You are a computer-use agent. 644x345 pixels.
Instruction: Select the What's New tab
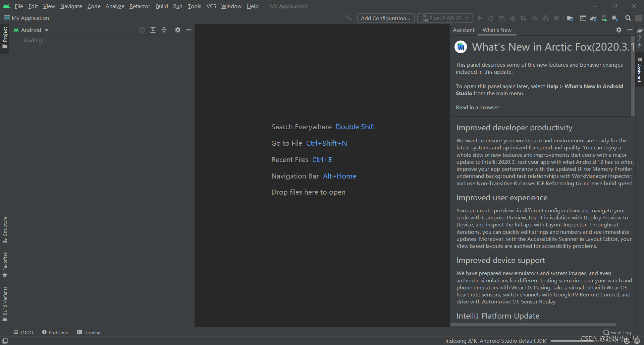click(497, 30)
